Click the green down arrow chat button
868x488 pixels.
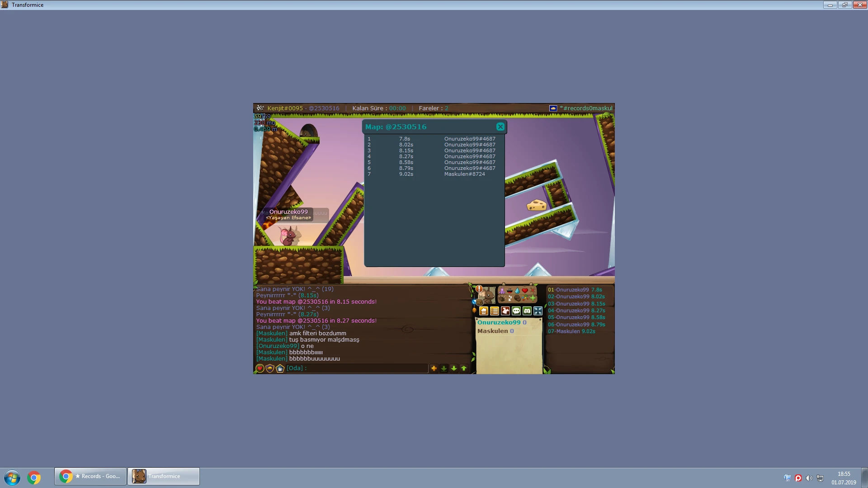[454, 369]
